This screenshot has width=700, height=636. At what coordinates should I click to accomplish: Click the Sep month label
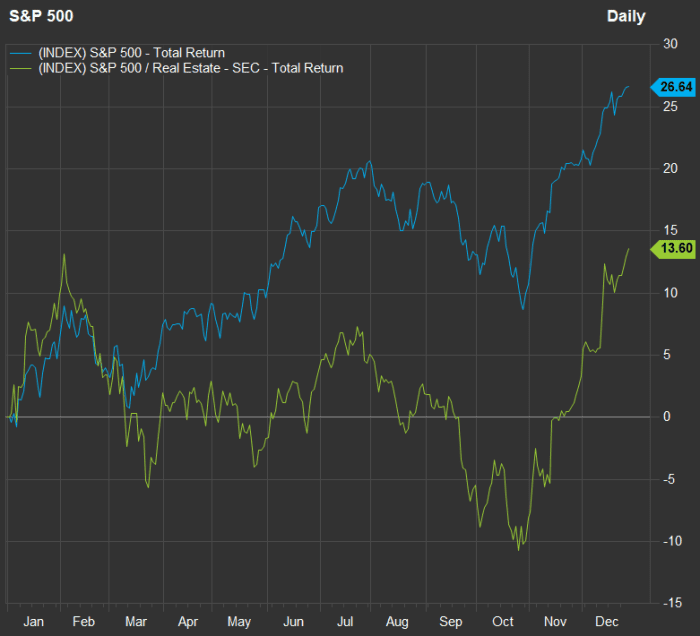(450, 622)
